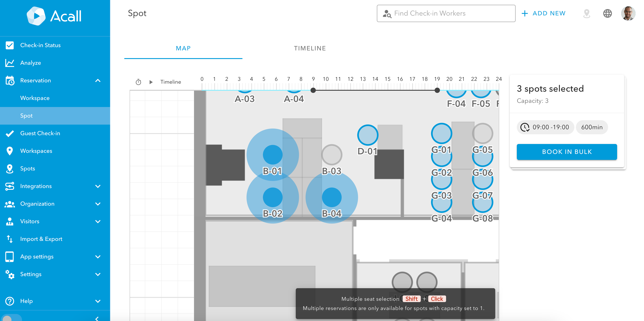Click the timeline stopwatch icon
This screenshot has width=644, height=321.
[138, 82]
